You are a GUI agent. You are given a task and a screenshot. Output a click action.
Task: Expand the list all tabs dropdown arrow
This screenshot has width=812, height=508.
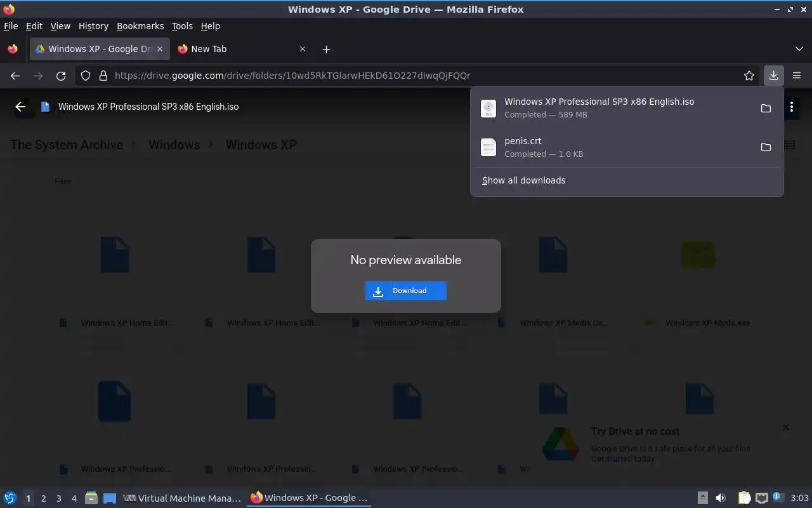click(799, 49)
